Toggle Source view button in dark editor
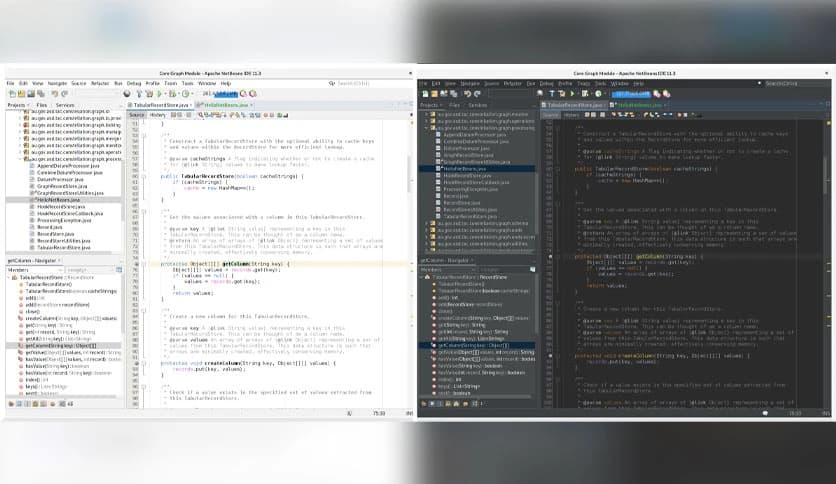 (x=550, y=115)
